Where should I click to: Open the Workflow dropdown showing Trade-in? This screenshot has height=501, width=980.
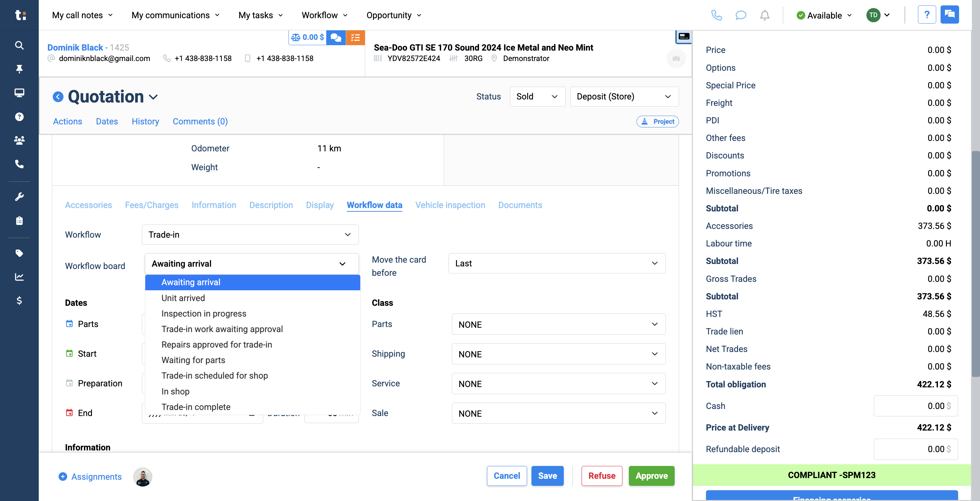pyautogui.click(x=250, y=235)
